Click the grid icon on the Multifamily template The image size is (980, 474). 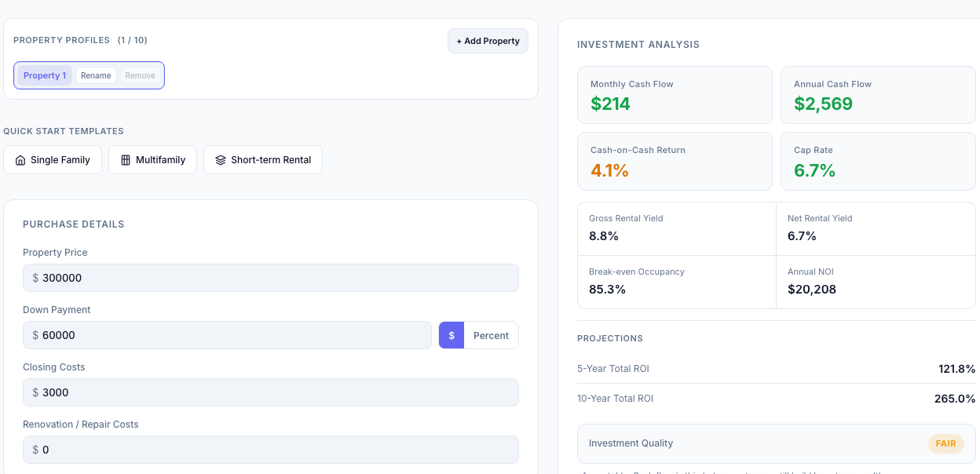click(126, 159)
